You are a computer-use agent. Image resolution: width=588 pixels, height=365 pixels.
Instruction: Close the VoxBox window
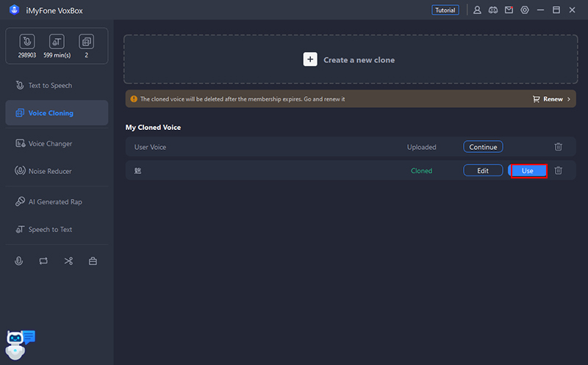tap(572, 10)
